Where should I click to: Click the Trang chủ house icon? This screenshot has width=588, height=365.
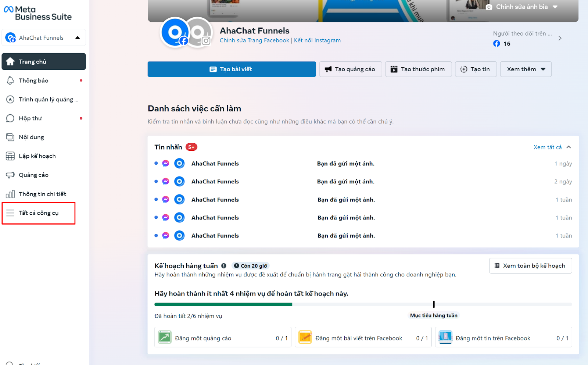[10, 61]
